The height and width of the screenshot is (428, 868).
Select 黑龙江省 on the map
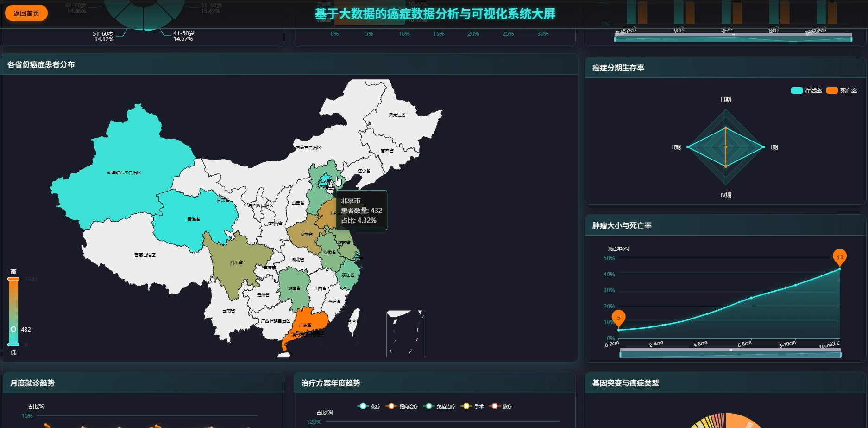click(x=397, y=115)
